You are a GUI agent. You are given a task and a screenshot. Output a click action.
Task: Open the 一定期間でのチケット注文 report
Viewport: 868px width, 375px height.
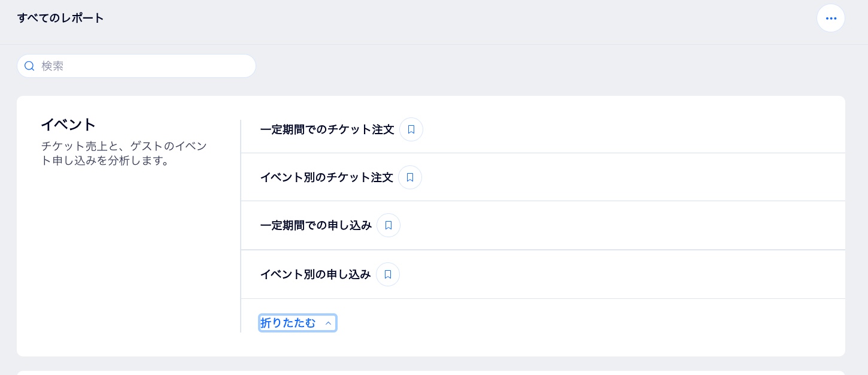(x=327, y=129)
